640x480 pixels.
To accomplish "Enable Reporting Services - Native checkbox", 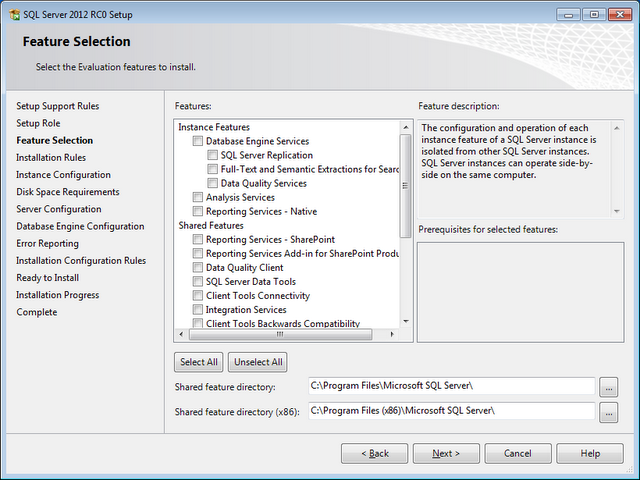I will [198, 211].
